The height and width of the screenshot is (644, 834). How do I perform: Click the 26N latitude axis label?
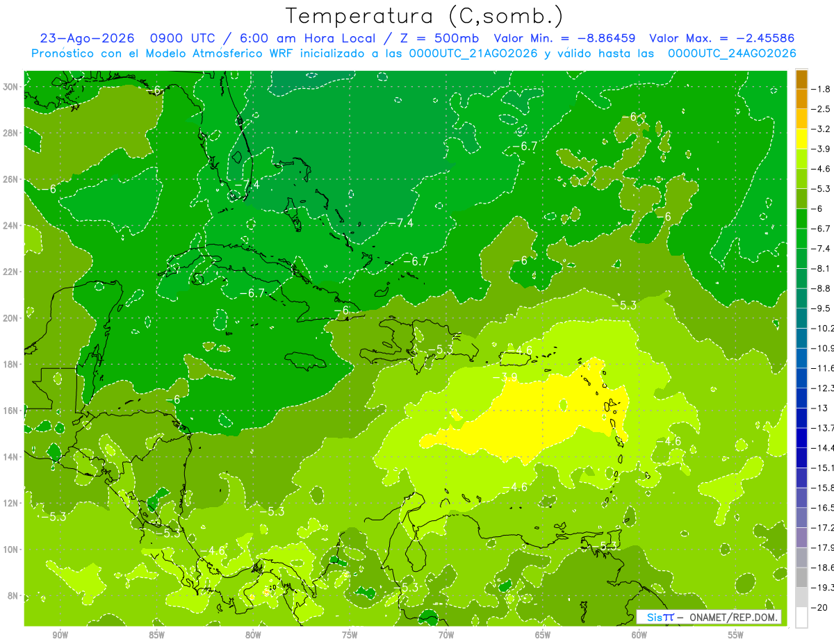(x=11, y=179)
